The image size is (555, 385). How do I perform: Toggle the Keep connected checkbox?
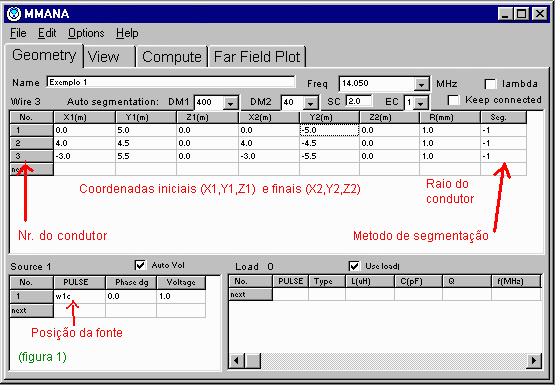[x=454, y=100]
